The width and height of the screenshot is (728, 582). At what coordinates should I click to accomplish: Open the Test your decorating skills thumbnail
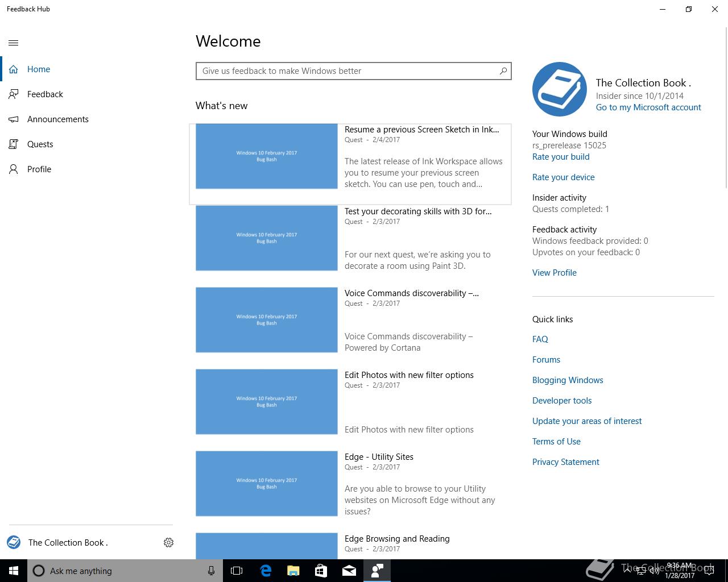point(267,238)
